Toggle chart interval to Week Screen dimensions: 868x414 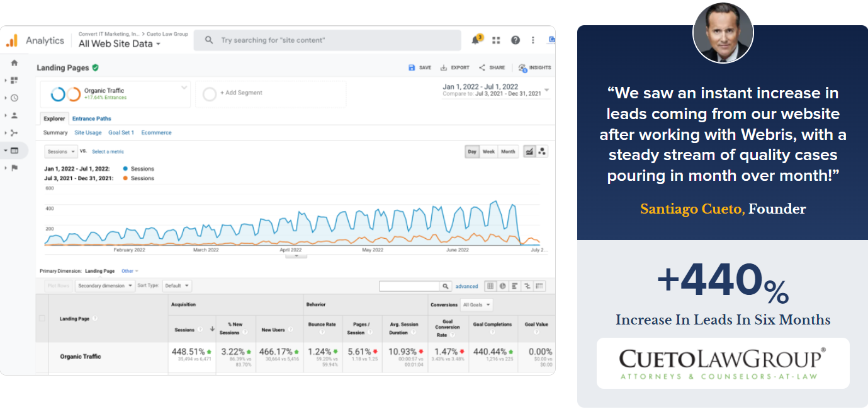click(x=488, y=151)
